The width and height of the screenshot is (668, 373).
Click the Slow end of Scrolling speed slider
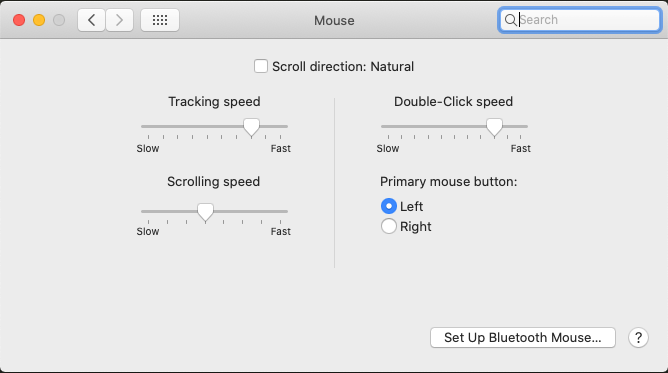point(148,231)
